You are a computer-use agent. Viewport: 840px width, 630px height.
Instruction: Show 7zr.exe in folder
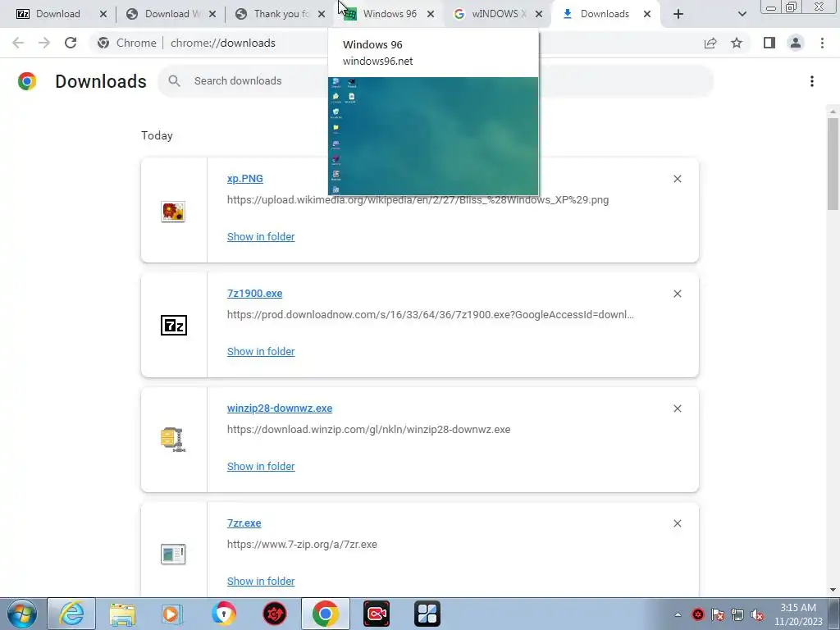coord(261,582)
